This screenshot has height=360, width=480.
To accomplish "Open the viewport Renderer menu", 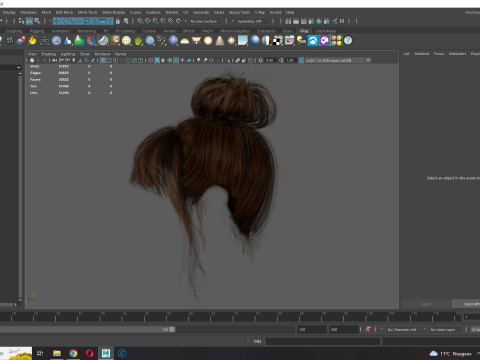I will (x=102, y=54).
